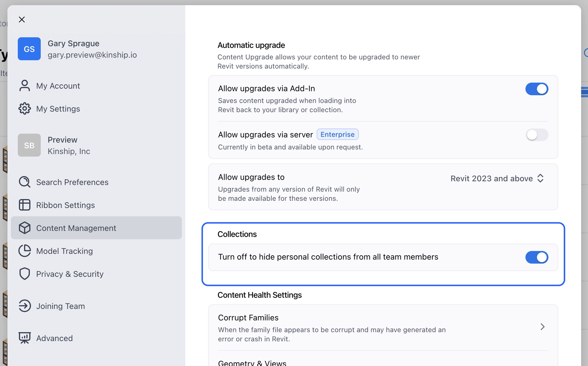Select the Advanced menu entry
Screen dimensions: 588x366
[x=54, y=338]
